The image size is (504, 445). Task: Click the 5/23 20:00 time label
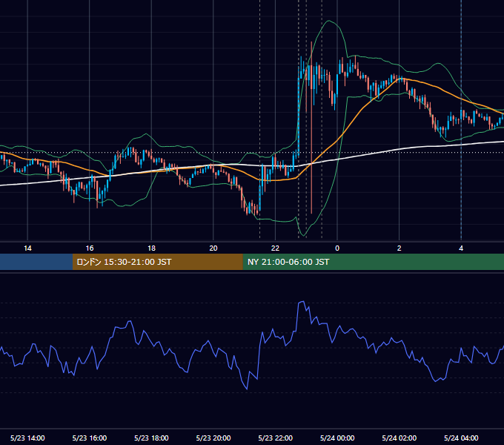point(213,438)
